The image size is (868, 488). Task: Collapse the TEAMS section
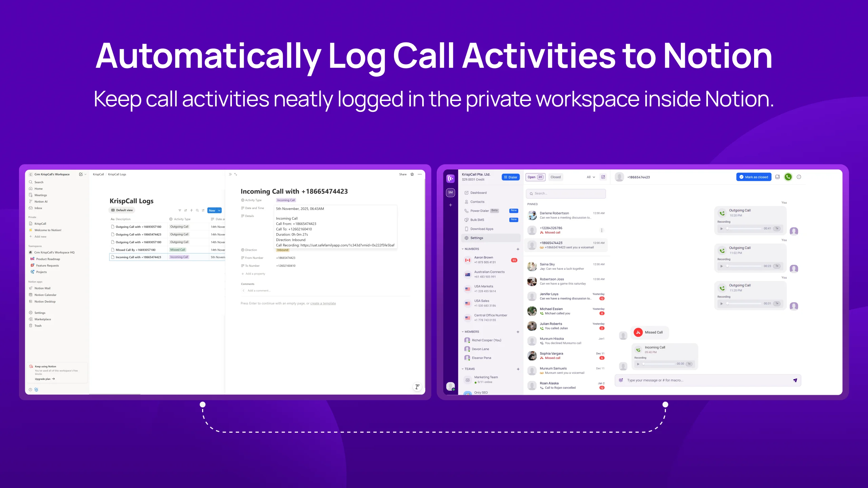coord(463,369)
